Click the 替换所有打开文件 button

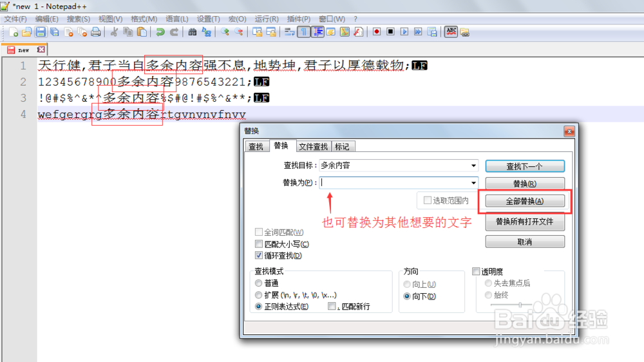point(525,222)
